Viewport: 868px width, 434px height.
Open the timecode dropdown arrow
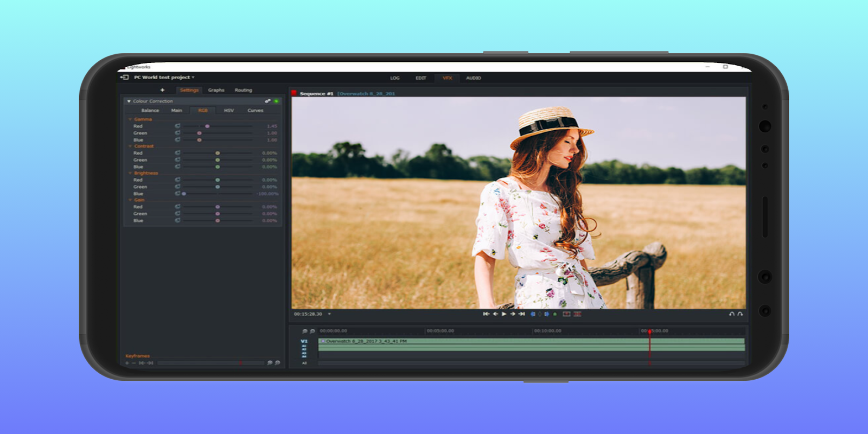point(329,314)
